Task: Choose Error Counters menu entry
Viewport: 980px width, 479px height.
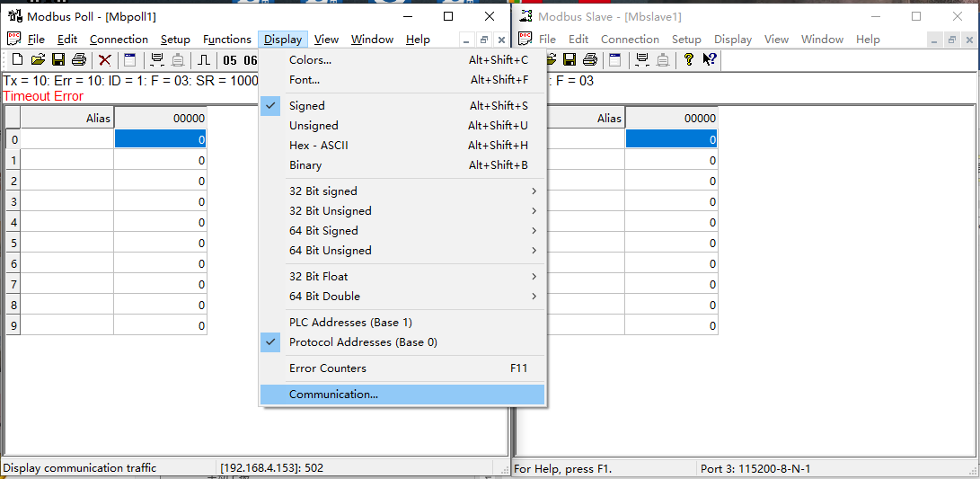Action: (x=328, y=368)
